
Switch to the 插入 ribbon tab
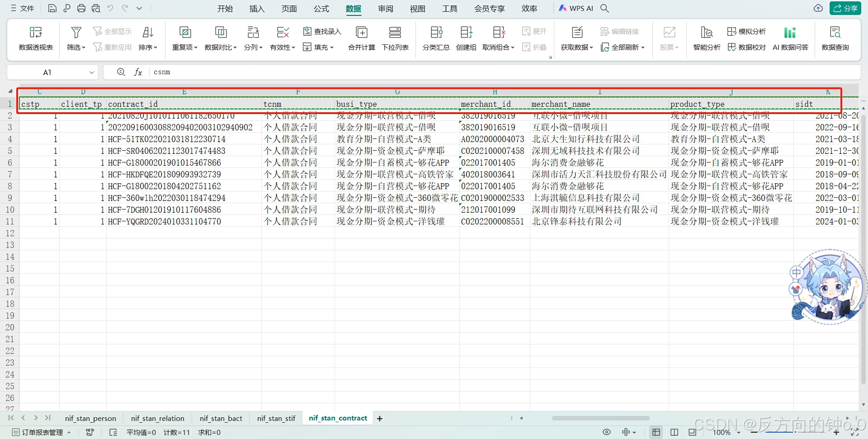tap(257, 9)
